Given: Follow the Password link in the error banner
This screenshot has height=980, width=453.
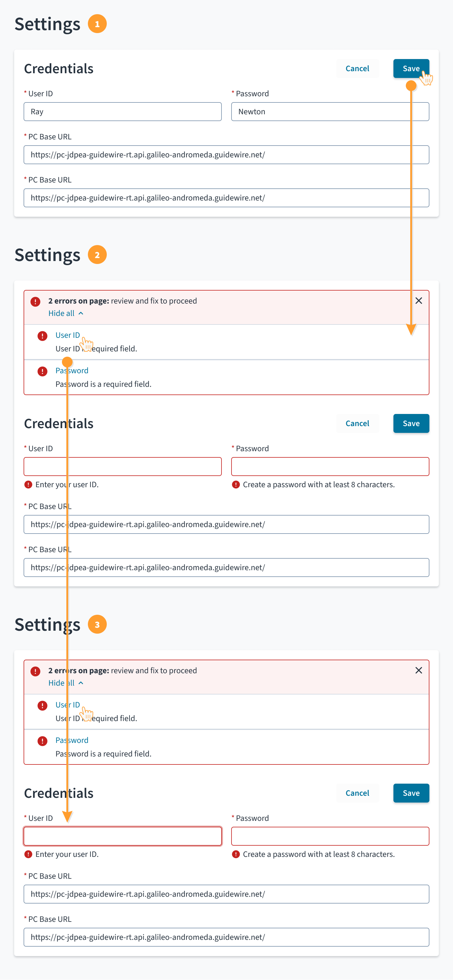Looking at the screenshot, I should [72, 370].
